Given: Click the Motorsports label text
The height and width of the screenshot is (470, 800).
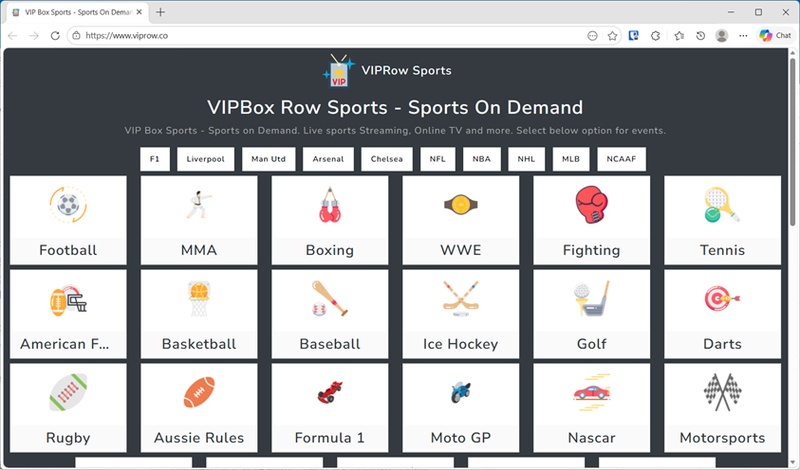Looking at the screenshot, I should point(722,438).
